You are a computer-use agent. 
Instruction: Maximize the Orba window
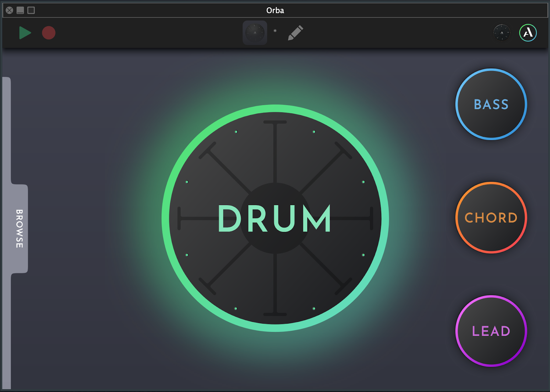[x=31, y=10]
